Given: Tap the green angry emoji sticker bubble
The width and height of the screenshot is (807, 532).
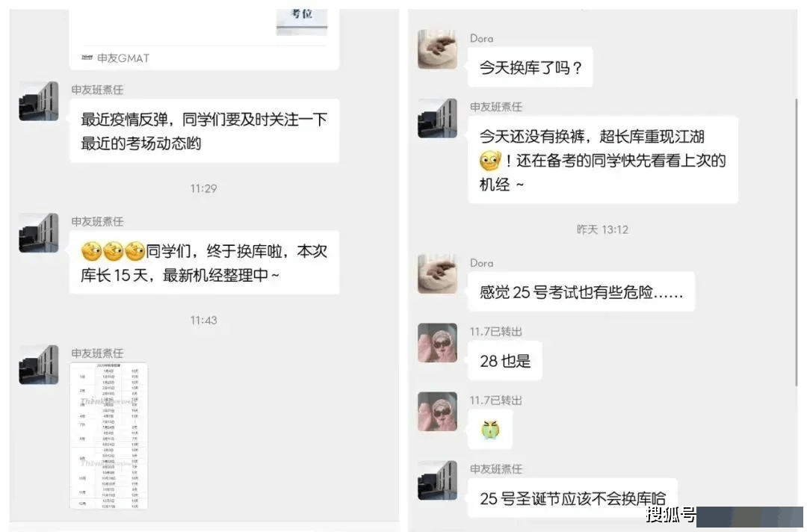Looking at the screenshot, I should [490, 429].
